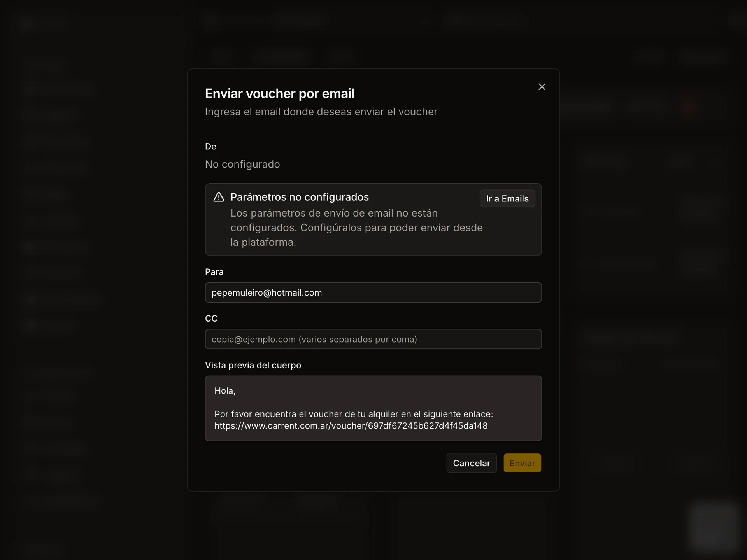The height and width of the screenshot is (560, 747).
Task: Click the 'Para' field label
Action: [x=214, y=272]
